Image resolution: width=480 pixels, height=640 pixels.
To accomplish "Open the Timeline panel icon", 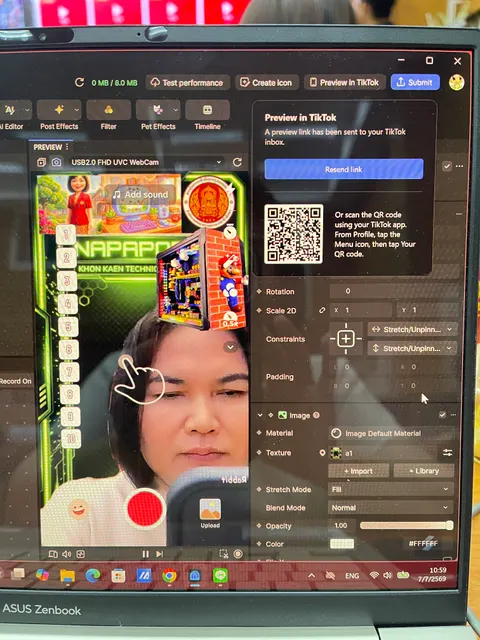I will click(207, 110).
